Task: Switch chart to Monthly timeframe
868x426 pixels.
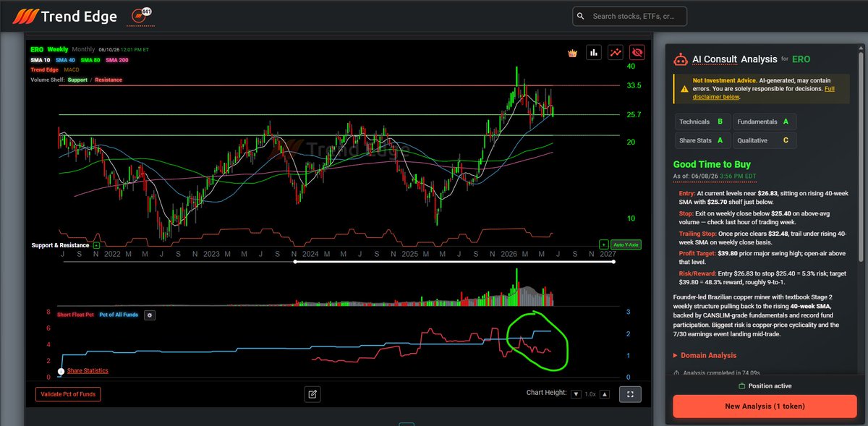Action: coord(84,49)
